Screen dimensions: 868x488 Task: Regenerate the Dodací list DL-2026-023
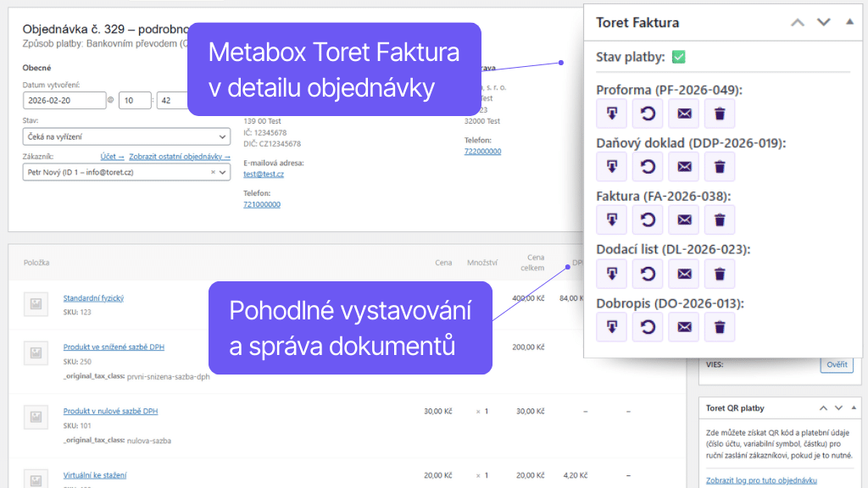[x=648, y=274]
